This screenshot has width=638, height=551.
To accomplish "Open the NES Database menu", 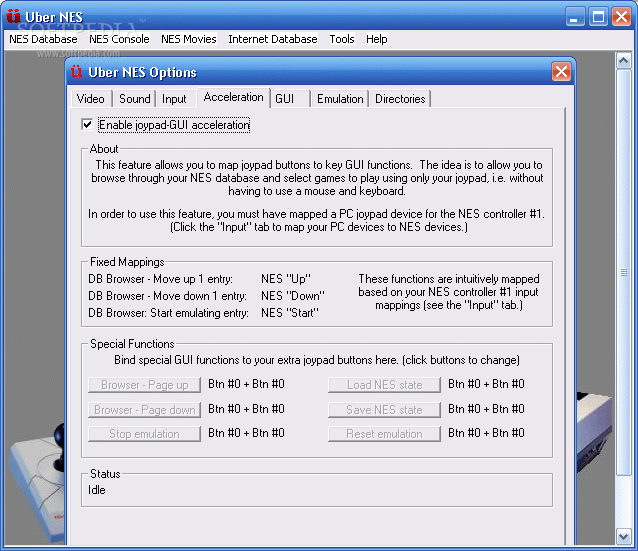I will (43, 39).
